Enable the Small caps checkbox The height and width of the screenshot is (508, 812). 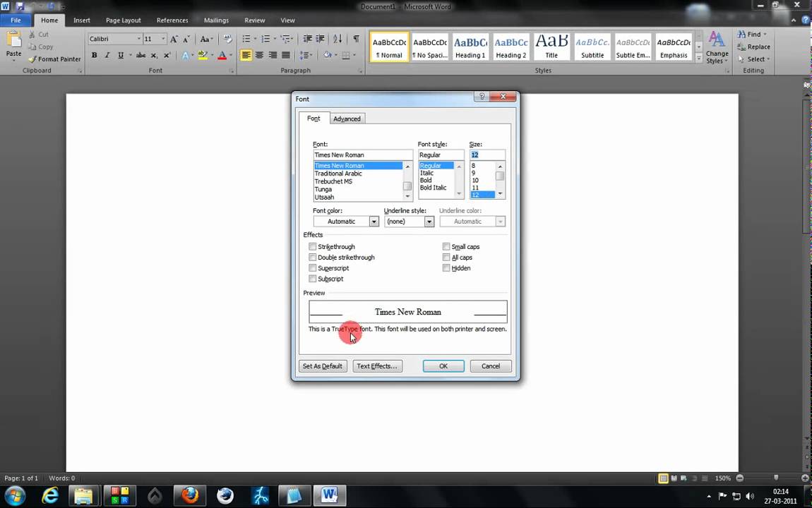point(446,247)
